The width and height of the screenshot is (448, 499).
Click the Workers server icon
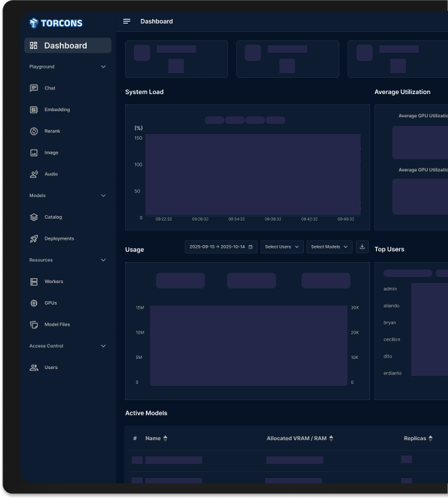pos(34,282)
